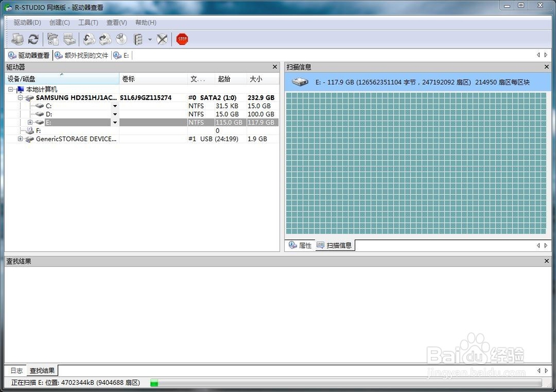Open the 工具(T) menu
Viewport: 556px width, 392px height.
pyautogui.click(x=88, y=22)
